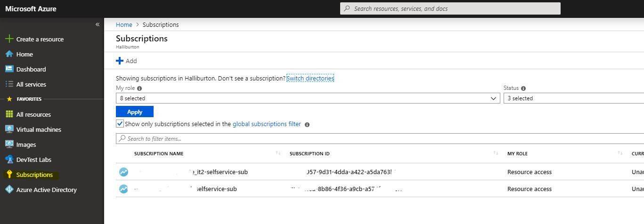Click the Azure Active Directory diamond icon
This screenshot has height=224, width=644.
9,190
